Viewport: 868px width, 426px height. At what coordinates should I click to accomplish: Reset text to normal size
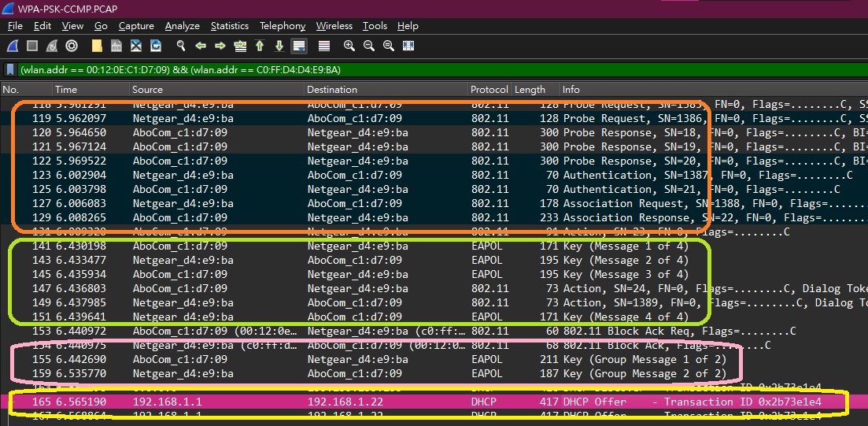[389, 46]
